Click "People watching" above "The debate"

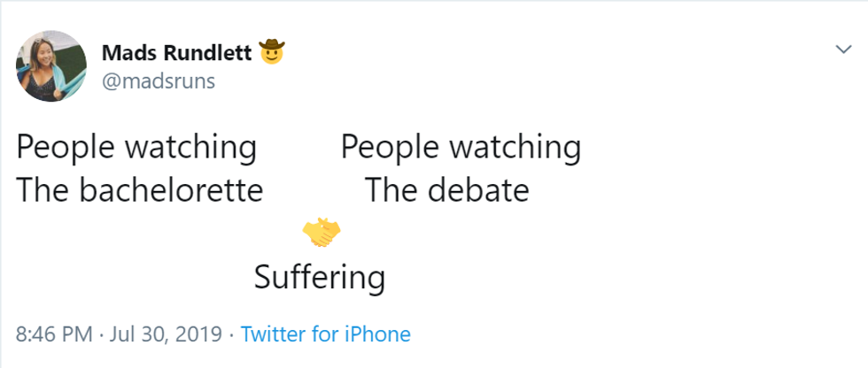point(461,147)
